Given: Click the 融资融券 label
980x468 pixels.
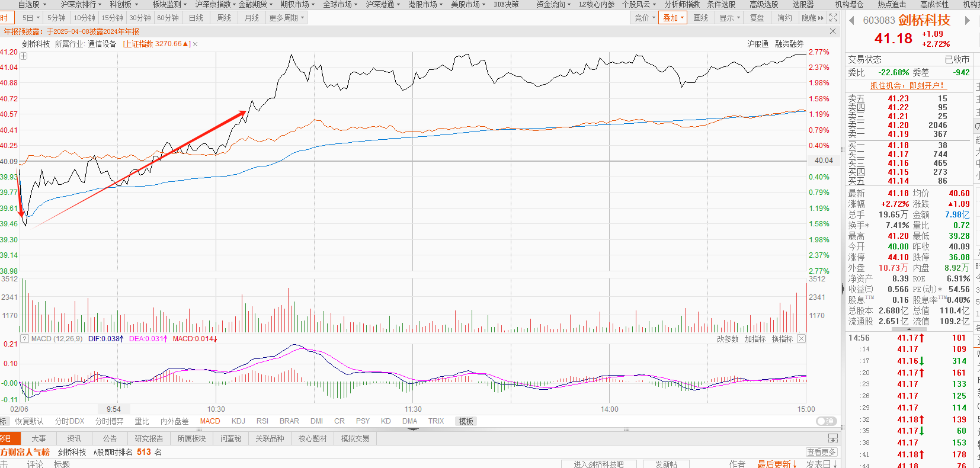Looking at the screenshot, I should pos(789,44).
